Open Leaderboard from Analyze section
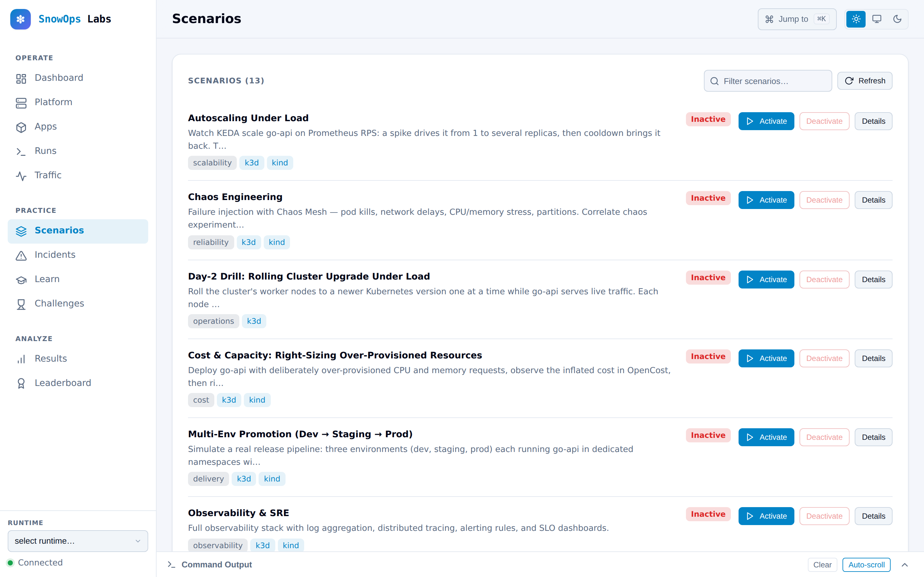 coord(78,383)
